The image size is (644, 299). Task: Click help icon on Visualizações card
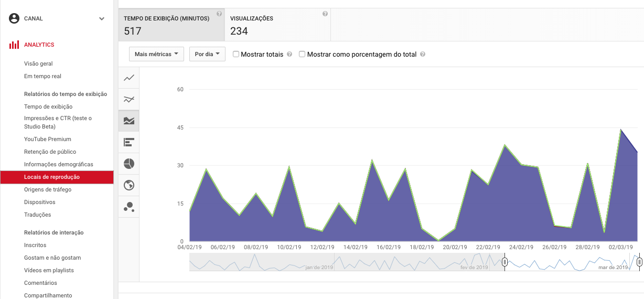point(325,14)
